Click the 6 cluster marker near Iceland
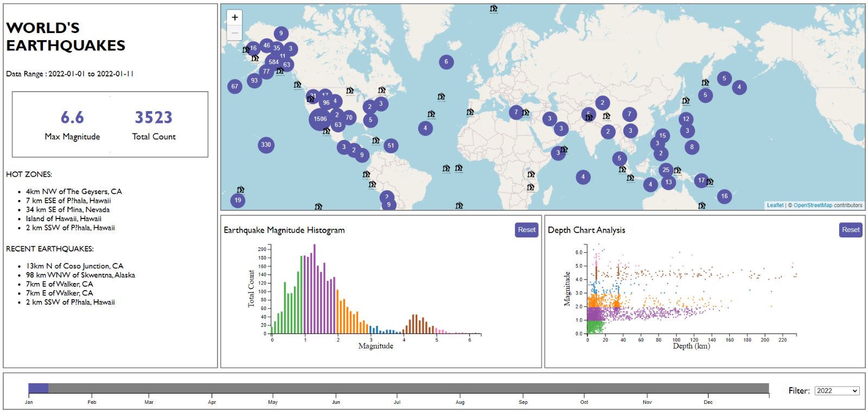The height and width of the screenshot is (412, 868). pyautogui.click(x=446, y=62)
